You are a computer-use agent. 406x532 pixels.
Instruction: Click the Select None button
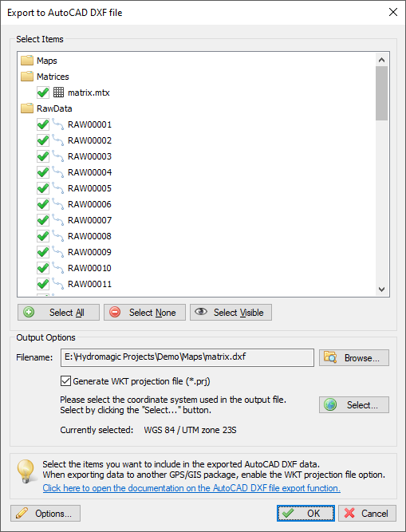[144, 312]
